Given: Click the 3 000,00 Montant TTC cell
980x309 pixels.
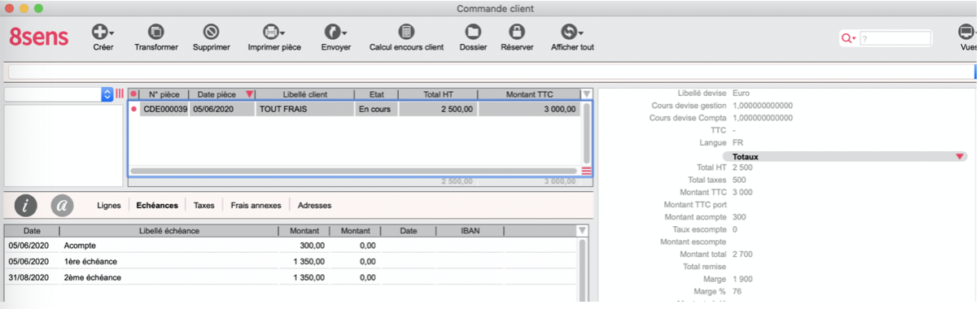Looking at the screenshot, I should click(529, 109).
